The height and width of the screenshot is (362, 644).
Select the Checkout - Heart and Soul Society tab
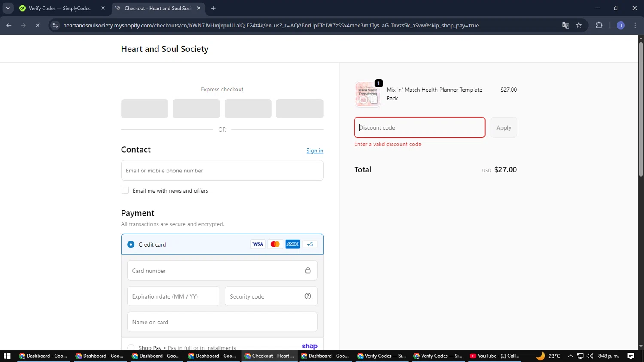point(157,8)
